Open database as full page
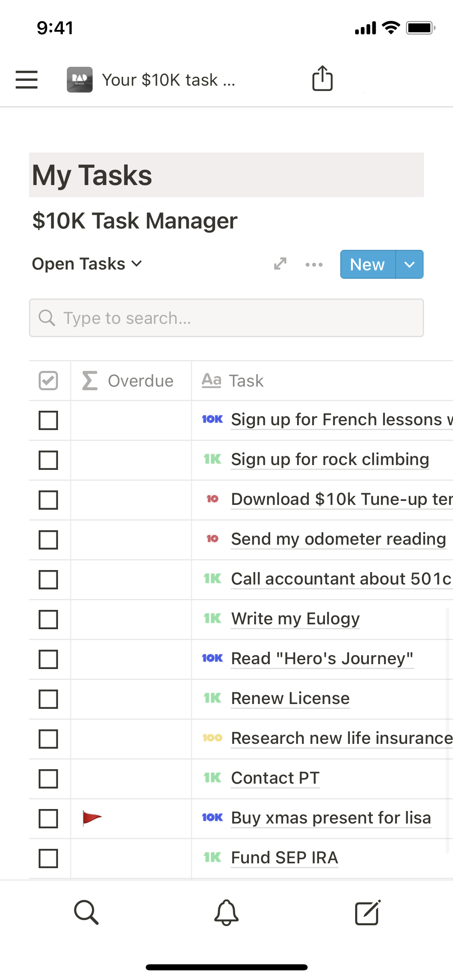453x980 pixels. coord(280,264)
